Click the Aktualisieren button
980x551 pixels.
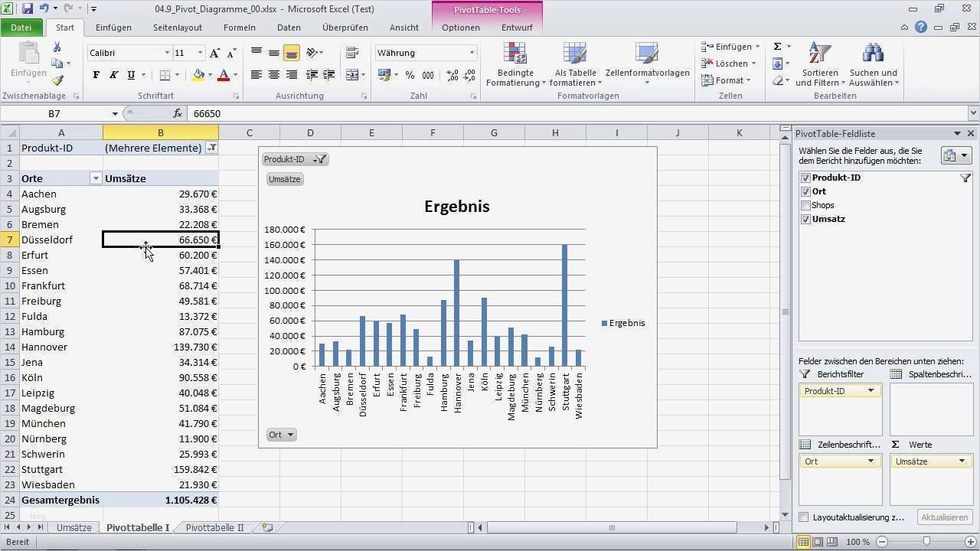pos(944,517)
